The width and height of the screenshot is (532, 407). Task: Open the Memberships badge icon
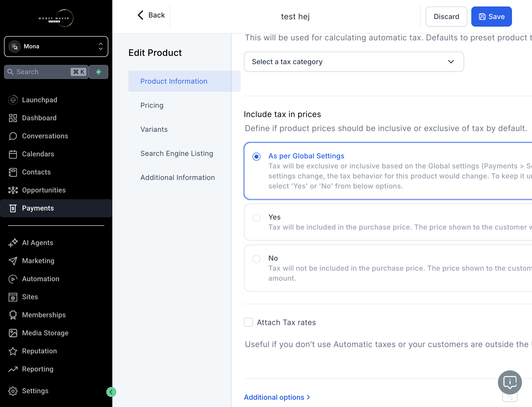pos(13,315)
